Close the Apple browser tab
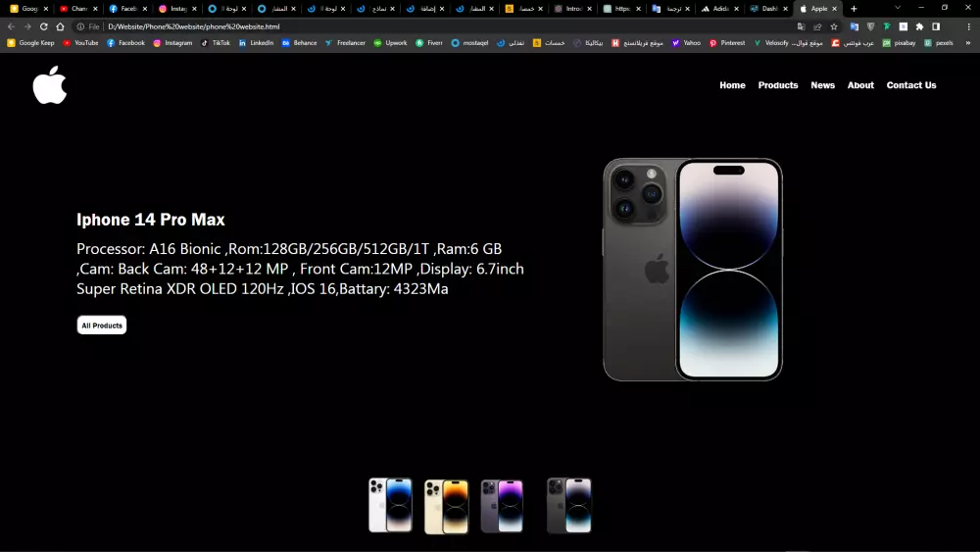This screenshot has height=552, width=980. pos(834,9)
